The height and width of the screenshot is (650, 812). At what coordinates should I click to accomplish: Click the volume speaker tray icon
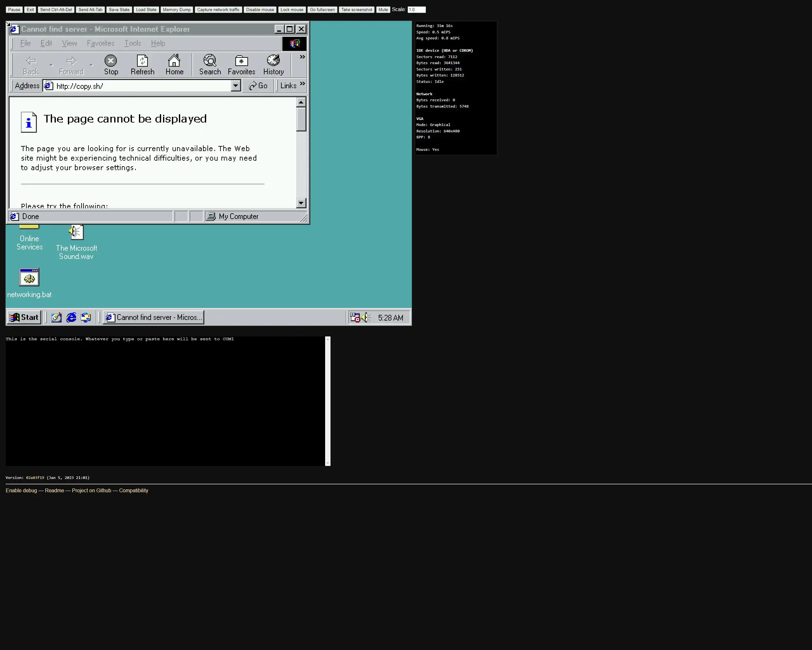[x=365, y=318]
